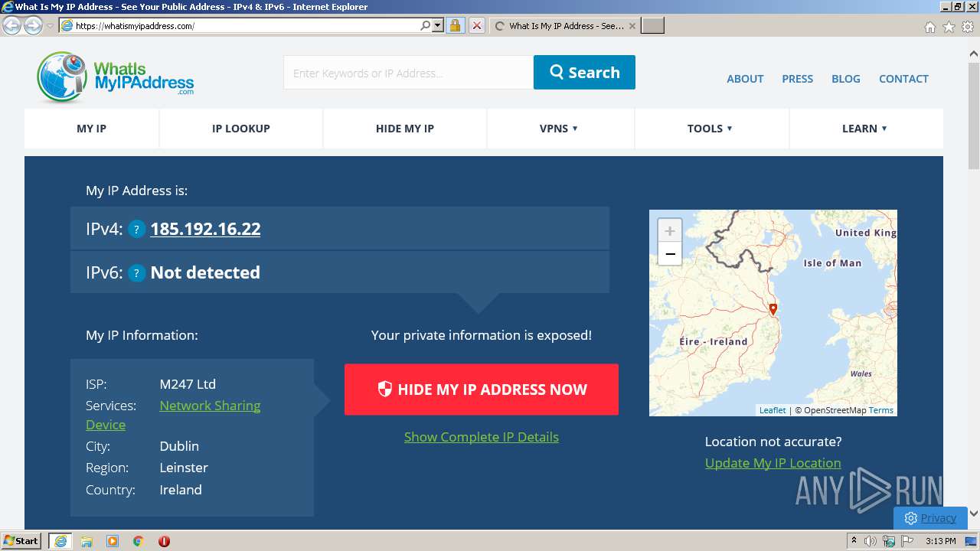
Task: Open a new blank tab button
Action: (652, 25)
